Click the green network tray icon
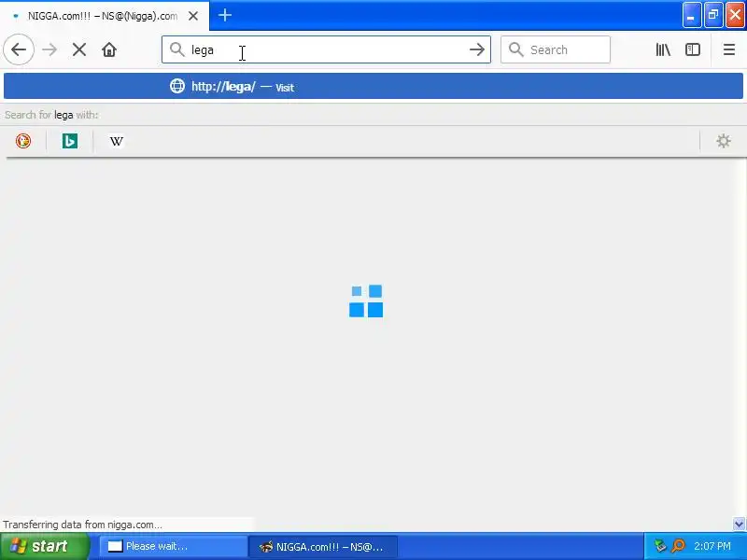 click(660, 546)
